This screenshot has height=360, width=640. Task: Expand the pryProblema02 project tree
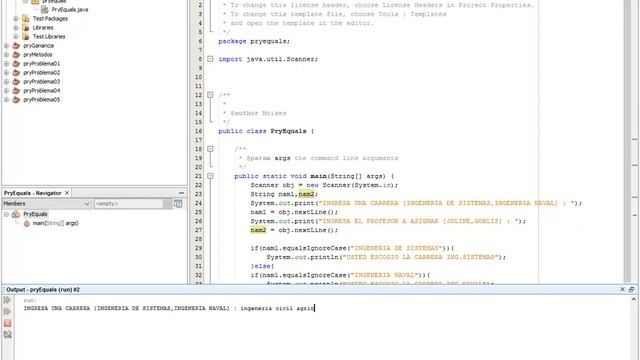7,72
